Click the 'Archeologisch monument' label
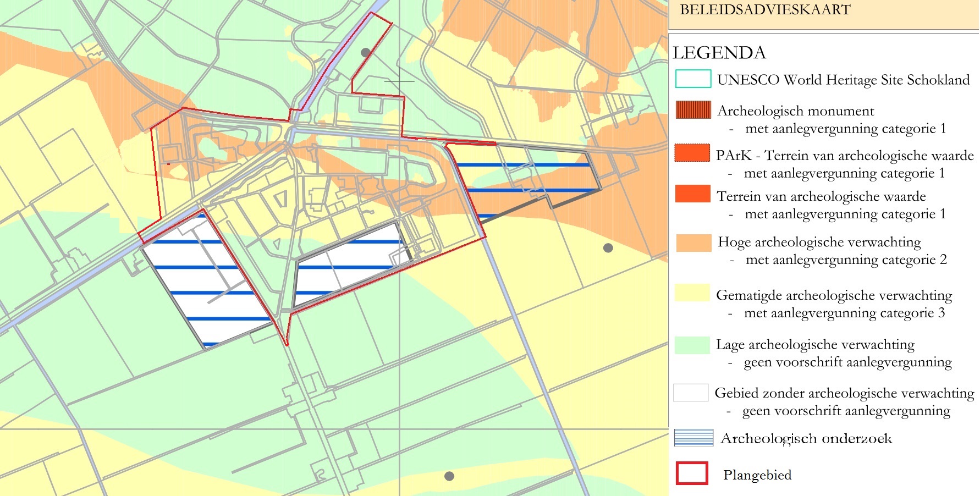 click(796, 111)
